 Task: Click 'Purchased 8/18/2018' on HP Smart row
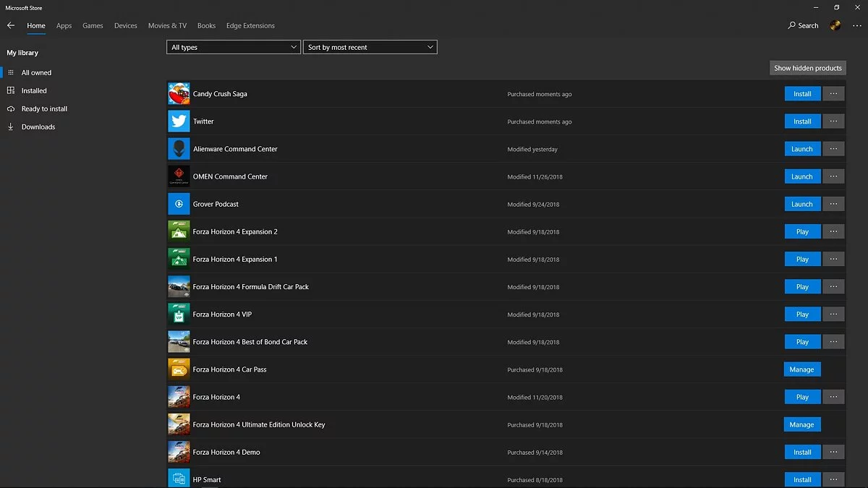[x=535, y=479]
